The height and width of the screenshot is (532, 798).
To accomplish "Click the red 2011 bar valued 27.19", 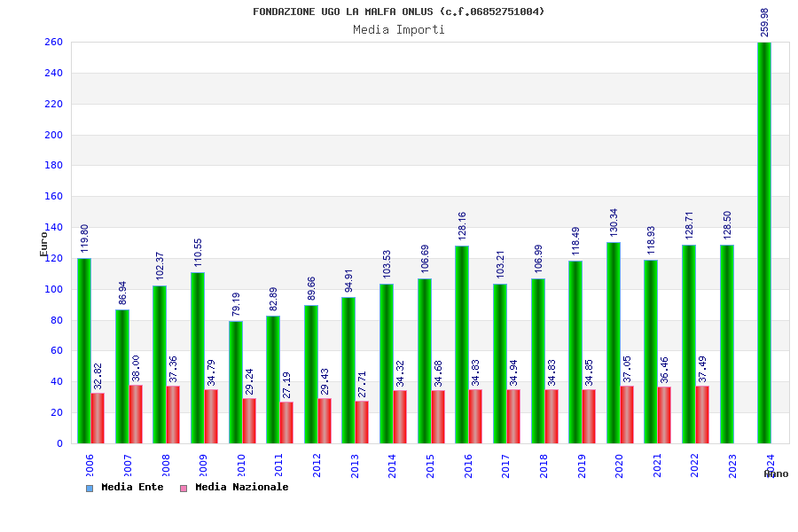I will coord(286,423).
